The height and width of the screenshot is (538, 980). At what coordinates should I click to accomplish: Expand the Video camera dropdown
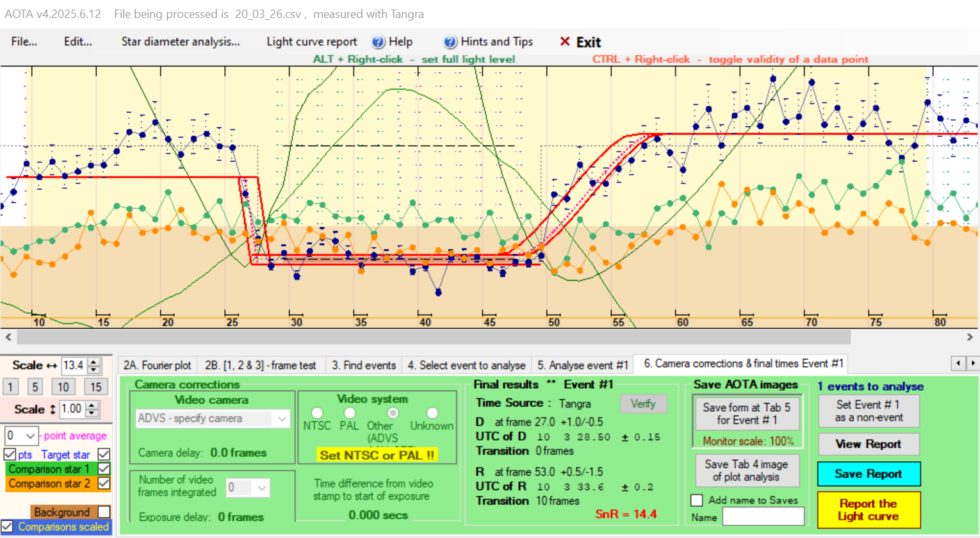pos(281,418)
